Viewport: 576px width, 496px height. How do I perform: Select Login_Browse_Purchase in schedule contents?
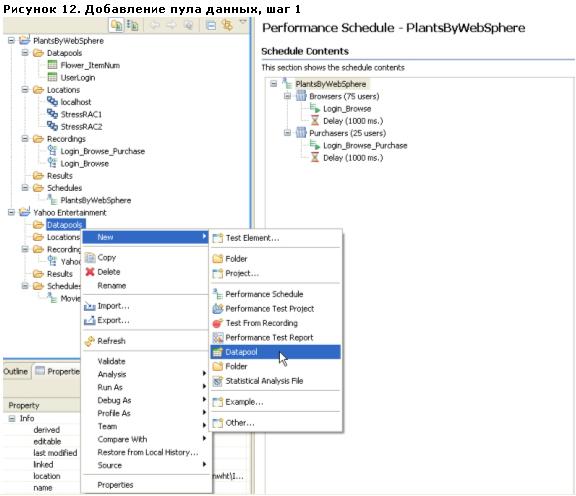[365, 145]
